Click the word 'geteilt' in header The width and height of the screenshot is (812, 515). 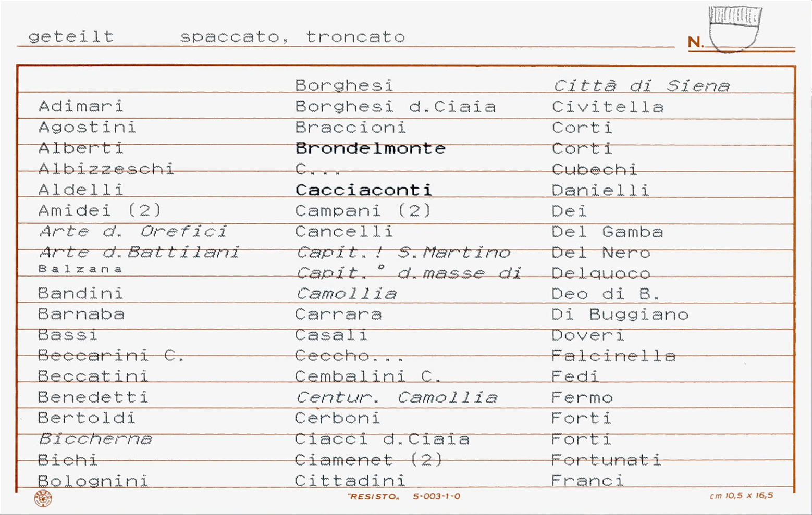[x=71, y=37]
